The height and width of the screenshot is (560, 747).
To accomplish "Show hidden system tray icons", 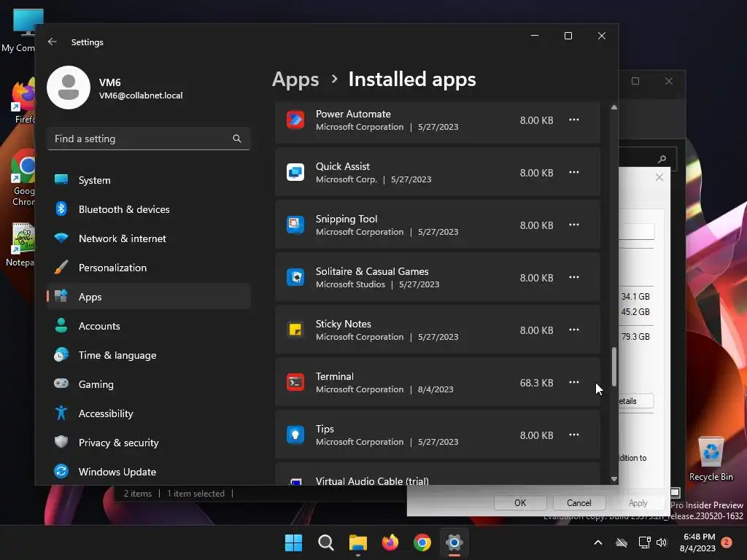I will 598,542.
